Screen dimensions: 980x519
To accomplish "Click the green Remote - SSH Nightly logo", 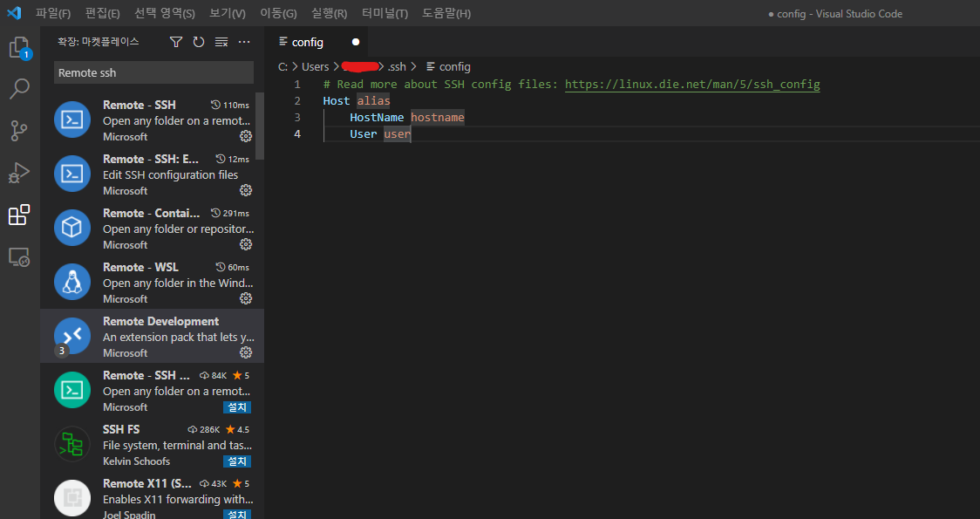I will [x=72, y=390].
